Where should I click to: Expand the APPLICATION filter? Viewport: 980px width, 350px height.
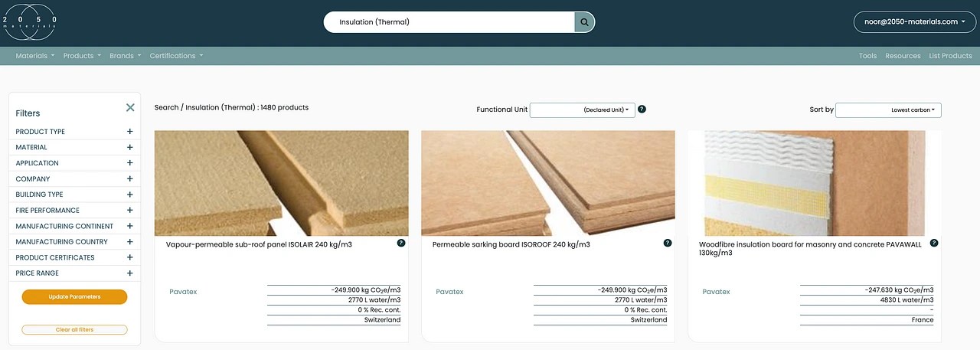[x=130, y=163]
